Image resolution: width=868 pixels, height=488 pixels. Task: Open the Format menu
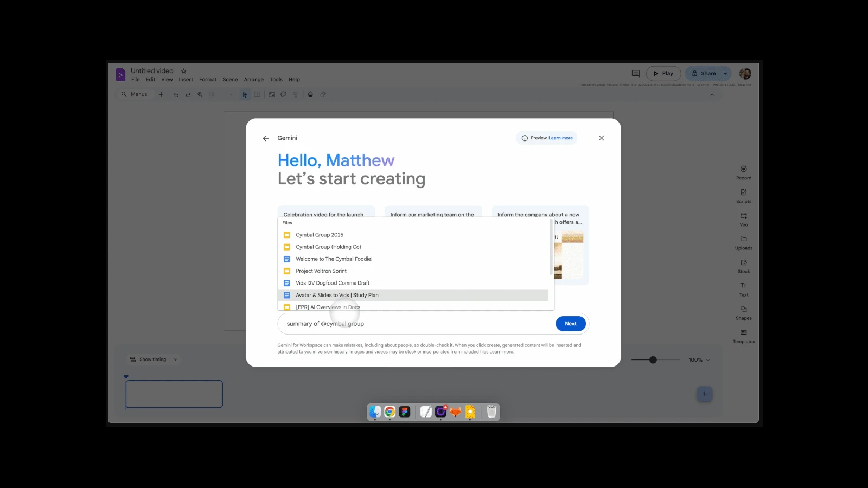pos(208,80)
